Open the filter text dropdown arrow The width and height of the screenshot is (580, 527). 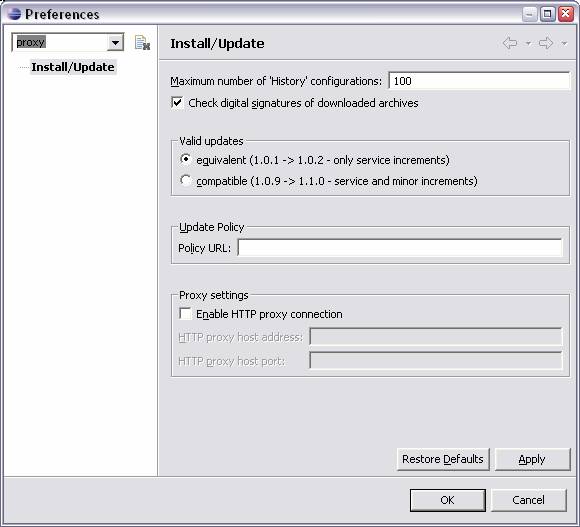115,43
